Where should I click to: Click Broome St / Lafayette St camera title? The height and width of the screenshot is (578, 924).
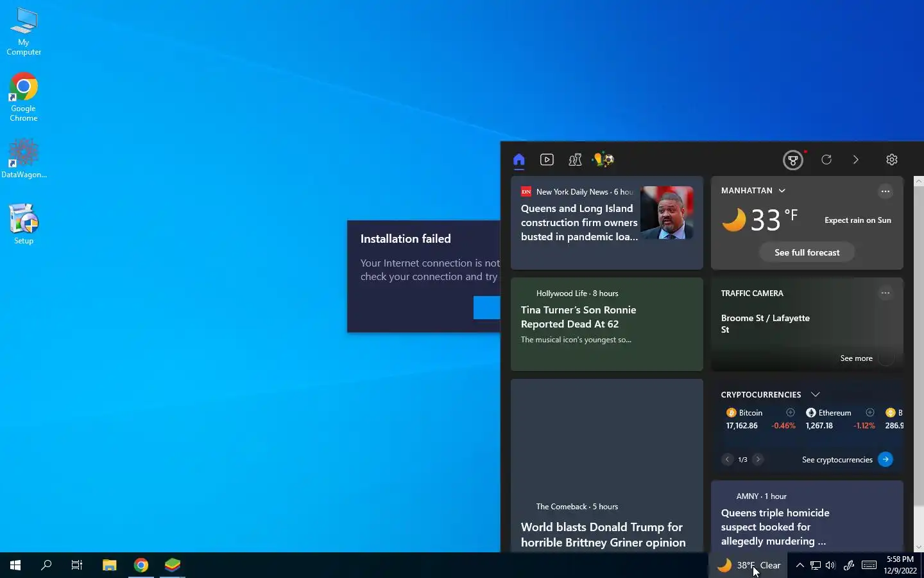point(765,324)
